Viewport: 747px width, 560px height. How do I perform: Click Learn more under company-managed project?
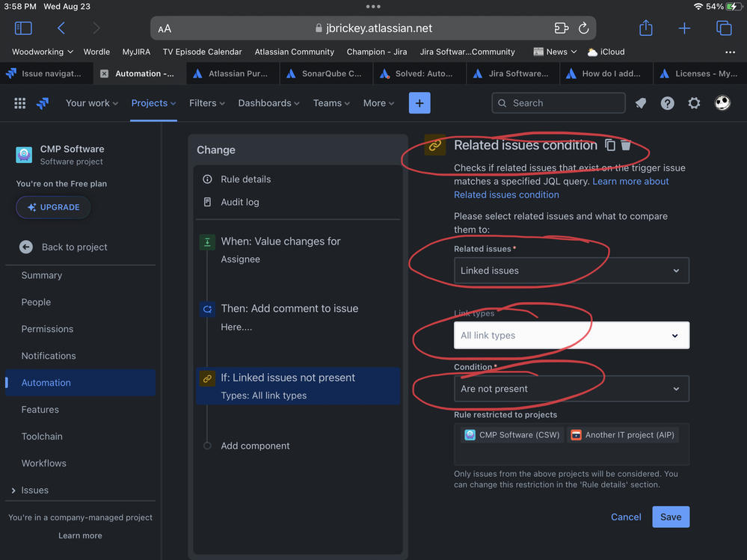point(80,535)
